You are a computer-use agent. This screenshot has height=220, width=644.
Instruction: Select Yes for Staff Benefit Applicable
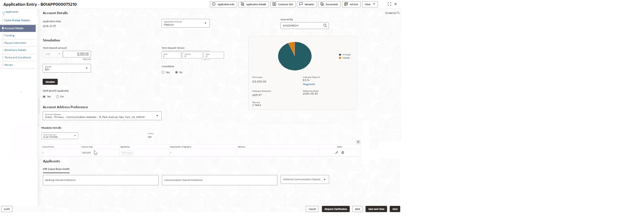(44, 97)
